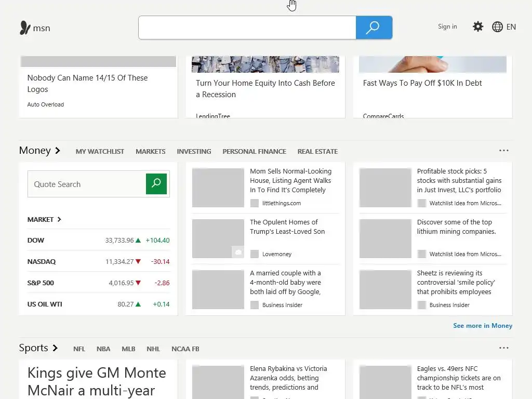This screenshot has height=399, width=532.
Task: Click the Profitable stock picks thumbnail
Action: 385,188
